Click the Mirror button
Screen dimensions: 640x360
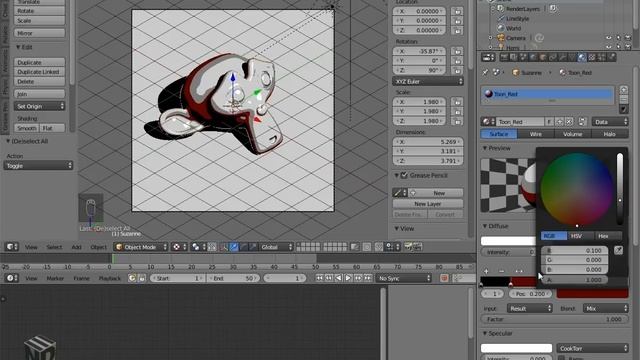click(x=39, y=33)
